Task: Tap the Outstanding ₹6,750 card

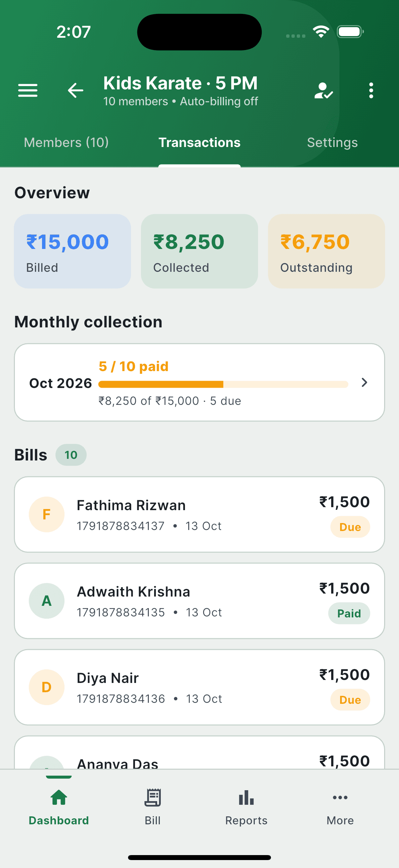Action: pos(326,251)
